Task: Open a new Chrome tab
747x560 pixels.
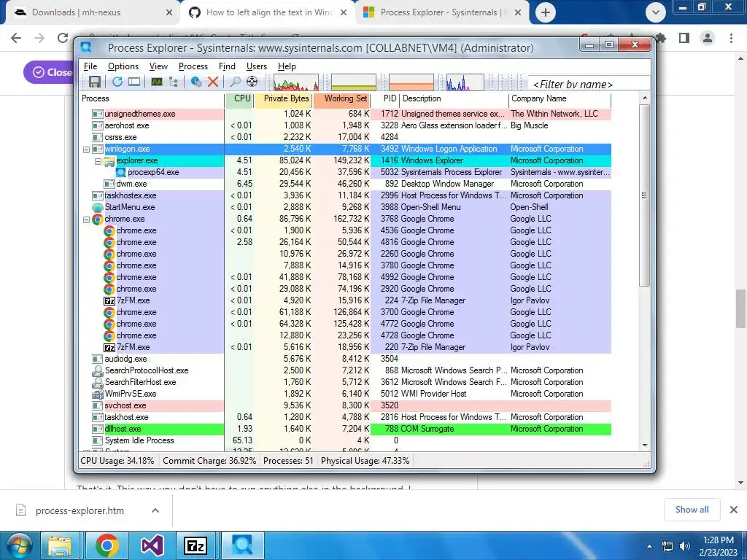Action: pyautogui.click(x=546, y=13)
